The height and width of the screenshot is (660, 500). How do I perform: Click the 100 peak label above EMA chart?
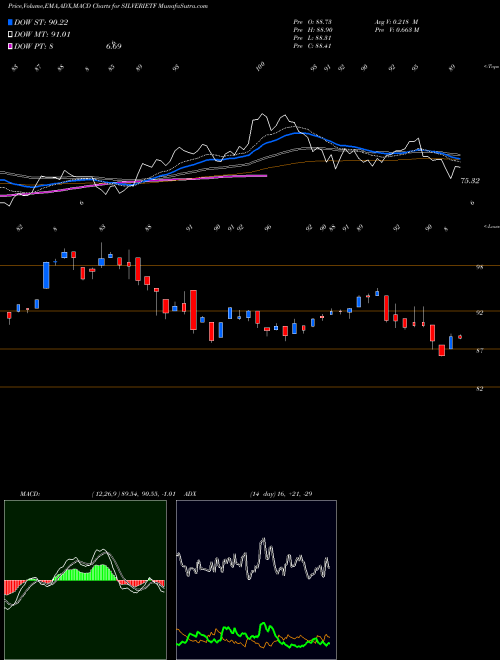261,66
